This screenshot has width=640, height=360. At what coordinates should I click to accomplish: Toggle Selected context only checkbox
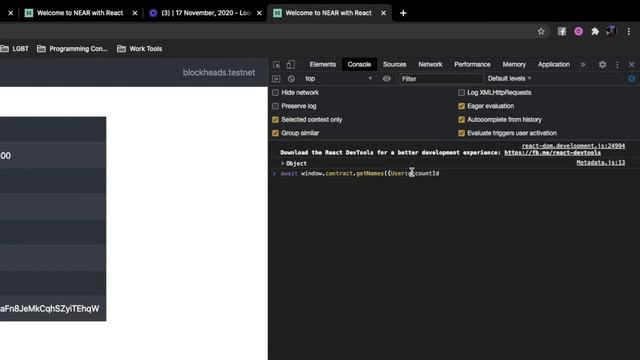(276, 120)
